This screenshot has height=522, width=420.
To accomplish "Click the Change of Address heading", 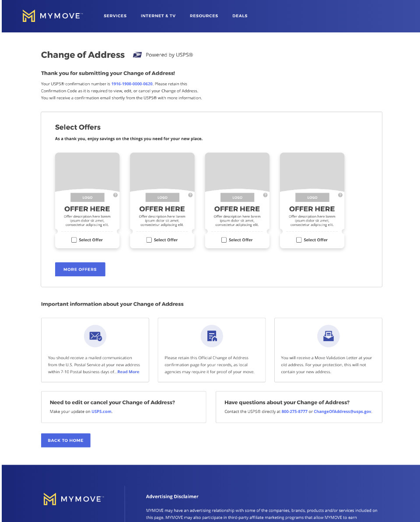I will (83, 55).
